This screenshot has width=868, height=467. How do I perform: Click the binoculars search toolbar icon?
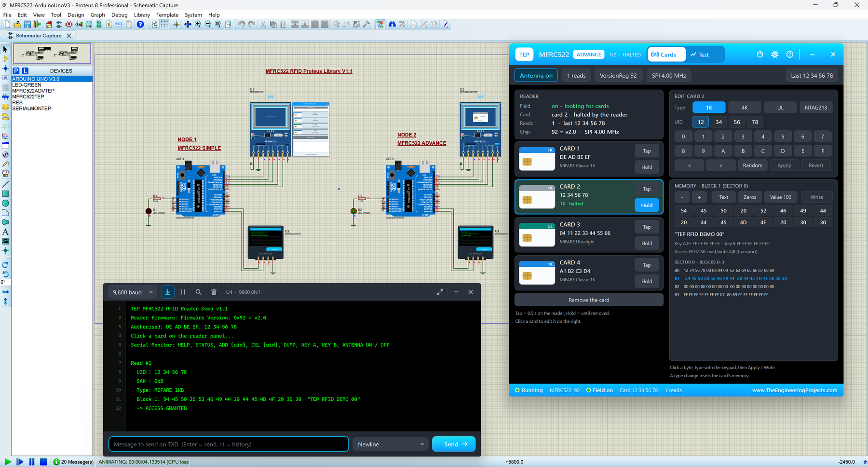[x=392, y=24]
